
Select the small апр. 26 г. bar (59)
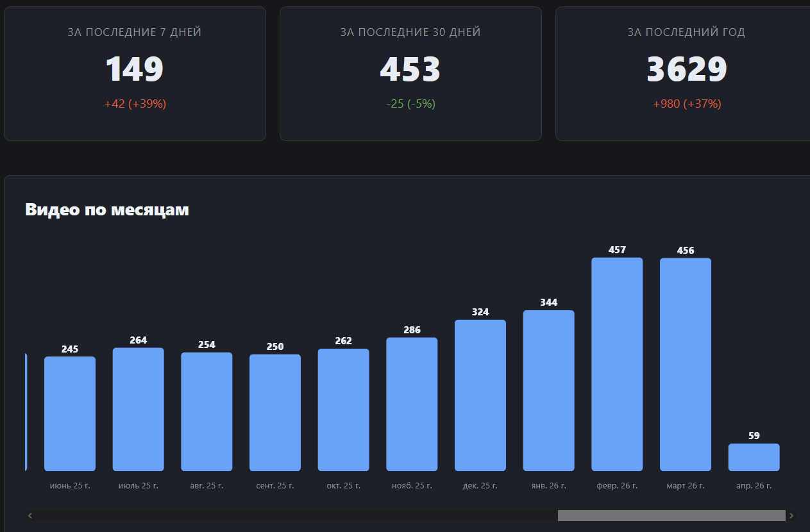click(754, 458)
